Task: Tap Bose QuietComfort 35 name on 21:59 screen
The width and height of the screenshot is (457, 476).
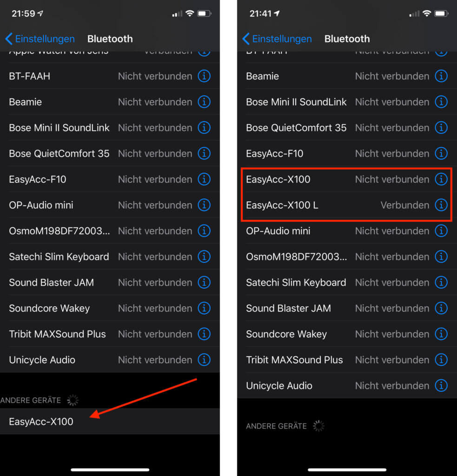Action: [x=59, y=153]
